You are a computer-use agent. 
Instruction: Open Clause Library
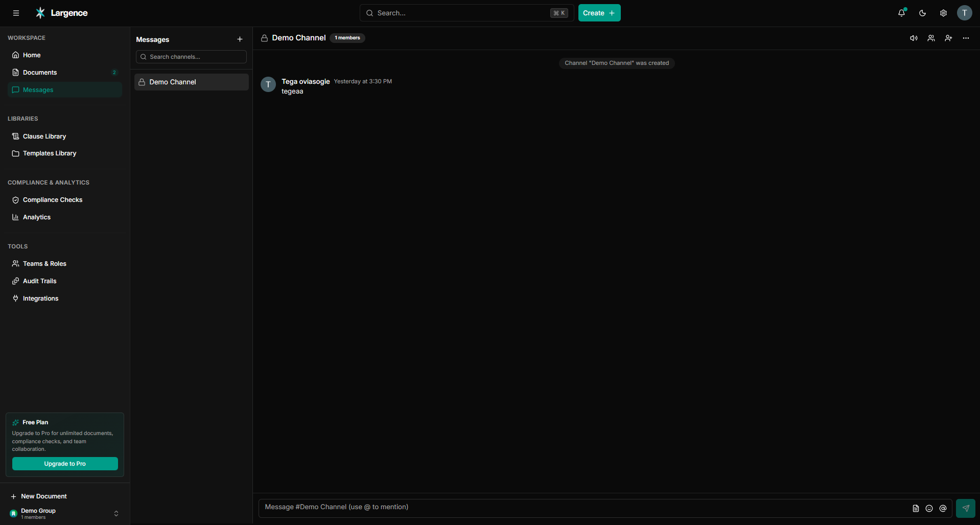[65, 136]
